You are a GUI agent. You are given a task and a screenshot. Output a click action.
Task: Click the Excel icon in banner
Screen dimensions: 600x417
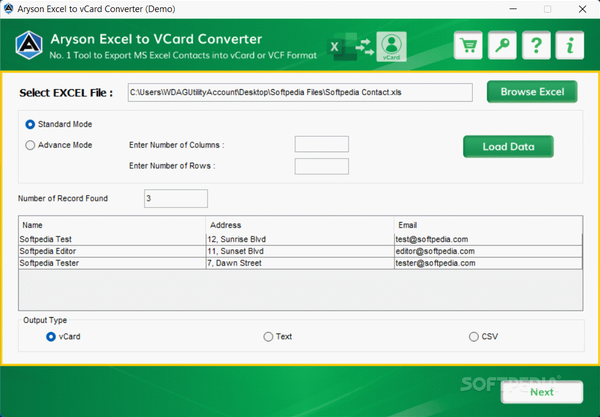coord(342,47)
